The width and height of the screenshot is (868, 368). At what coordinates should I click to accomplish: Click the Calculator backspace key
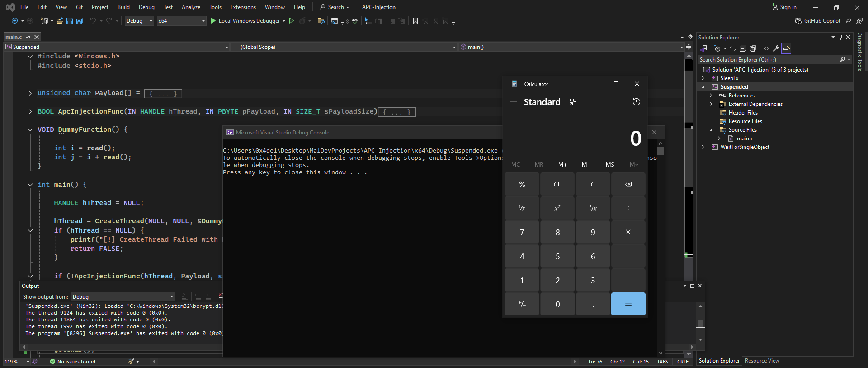tap(628, 184)
